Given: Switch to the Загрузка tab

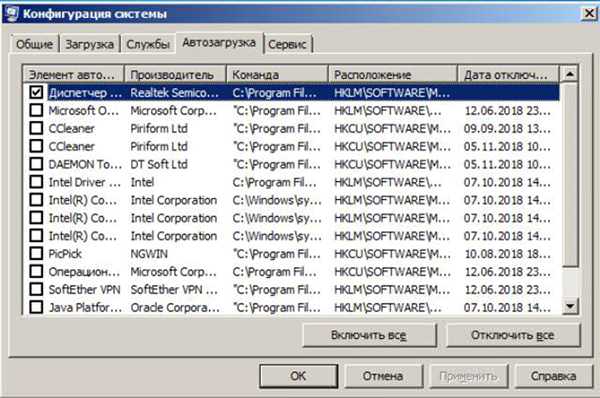Looking at the screenshot, I should click(x=90, y=44).
